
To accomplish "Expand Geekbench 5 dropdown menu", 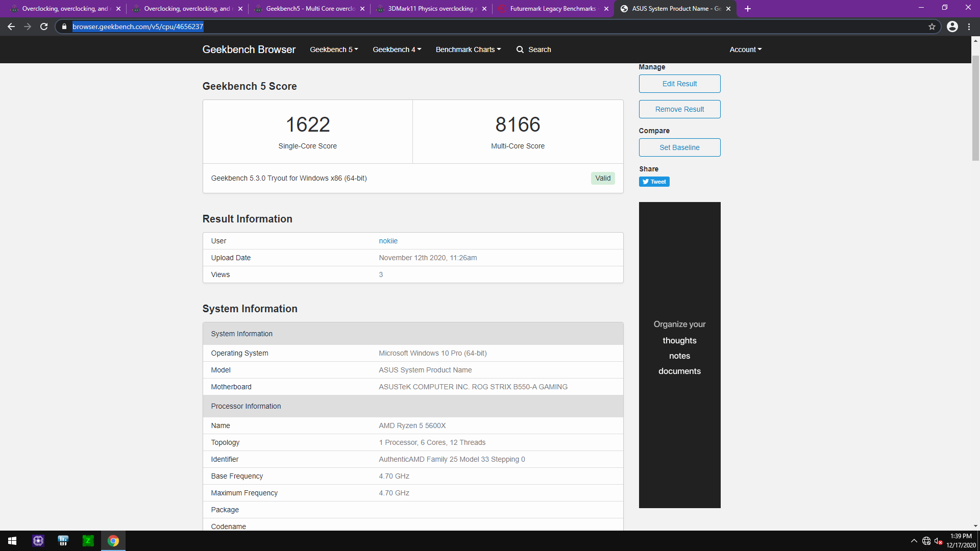I will pos(334,49).
